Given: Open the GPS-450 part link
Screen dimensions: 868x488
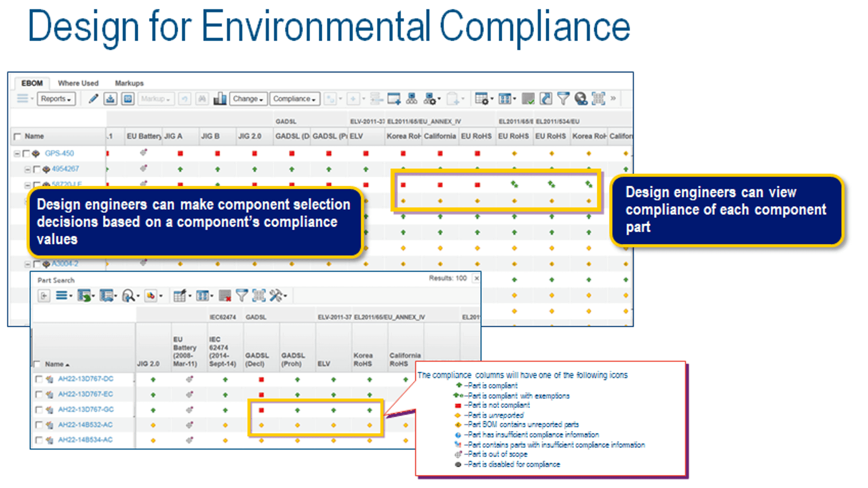Looking at the screenshot, I should [x=59, y=154].
